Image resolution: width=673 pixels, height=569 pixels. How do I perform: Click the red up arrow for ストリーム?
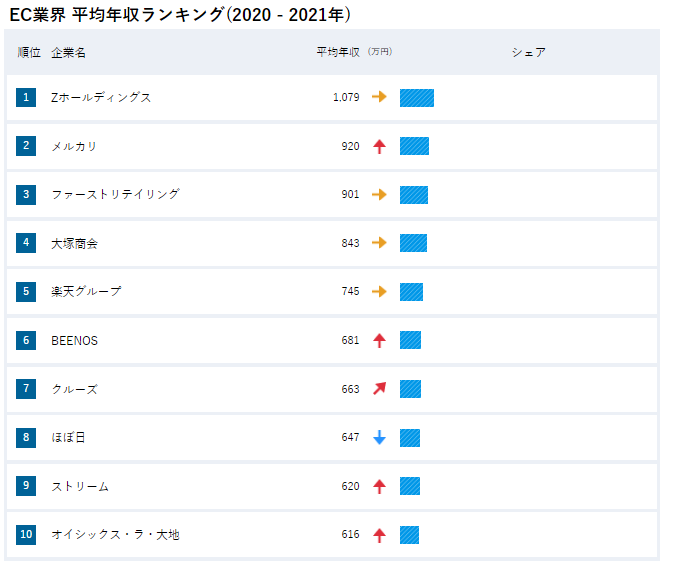(379, 487)
